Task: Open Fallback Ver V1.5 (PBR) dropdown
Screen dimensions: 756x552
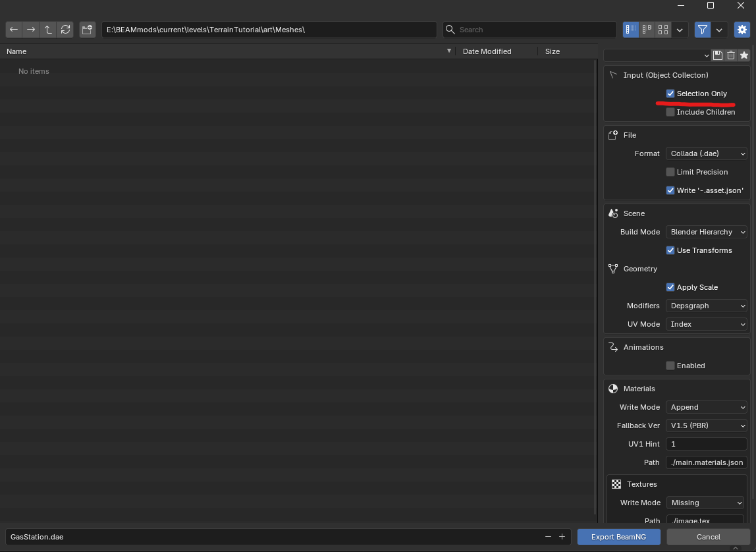Action: point(707,426)
